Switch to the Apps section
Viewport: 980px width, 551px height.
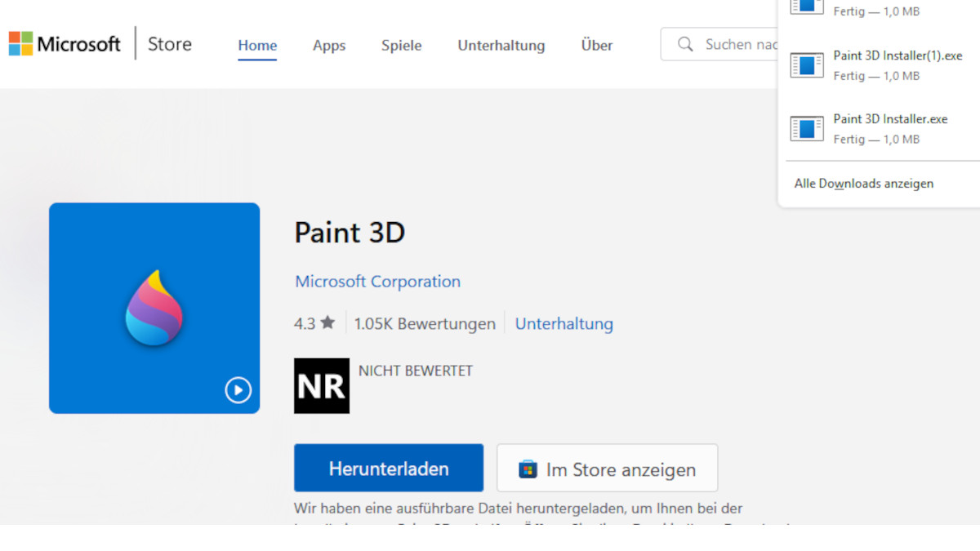pyautogui.click(x=328, y=46)
